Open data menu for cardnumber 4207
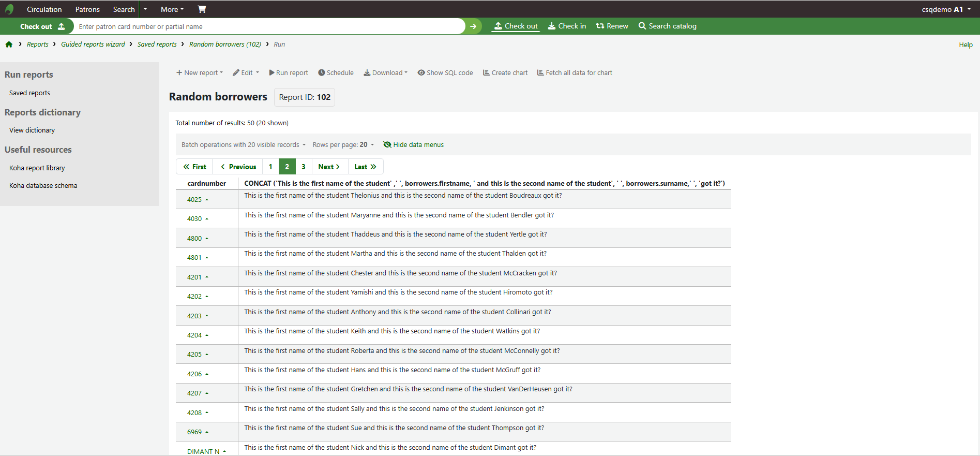The width and height of the screenshot is (980, 456). pyautogui.click(x=198, y=393)
